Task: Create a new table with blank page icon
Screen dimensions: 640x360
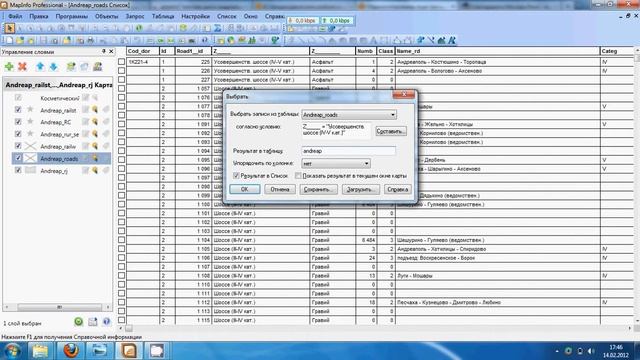Action: (x=9, y=40)
